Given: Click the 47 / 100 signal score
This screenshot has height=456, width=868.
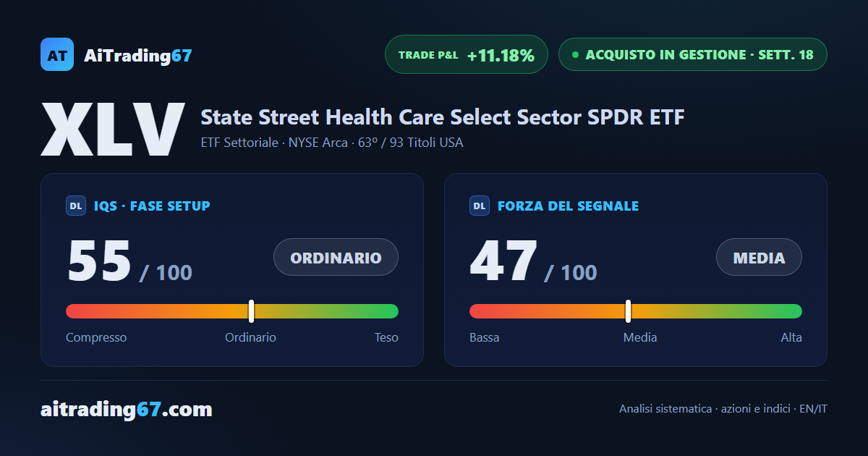Looking at the screenshot, I should coord(533,262).
